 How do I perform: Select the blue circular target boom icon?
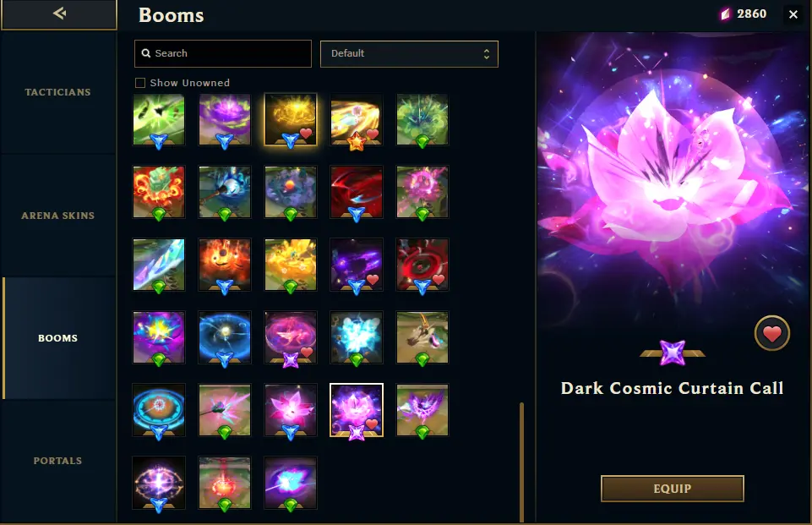pyautogui.click(x=159, y=410)
